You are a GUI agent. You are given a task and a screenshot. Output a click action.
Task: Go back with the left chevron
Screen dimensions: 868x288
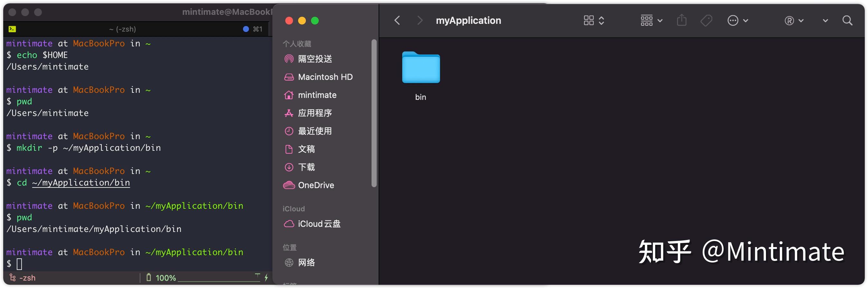coord(397,21)
